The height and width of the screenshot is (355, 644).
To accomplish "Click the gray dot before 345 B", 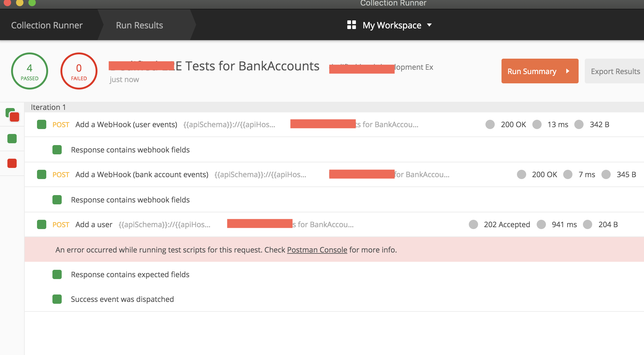I will tap(606, 174).
